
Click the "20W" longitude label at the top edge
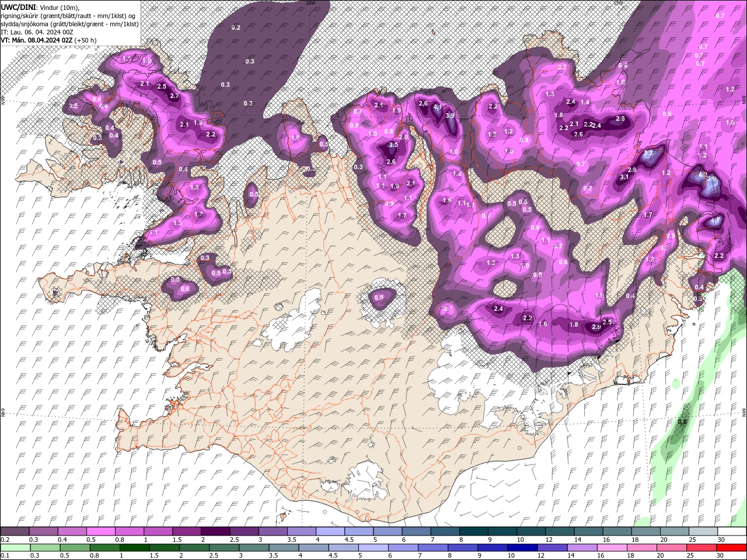coord(310,3)
